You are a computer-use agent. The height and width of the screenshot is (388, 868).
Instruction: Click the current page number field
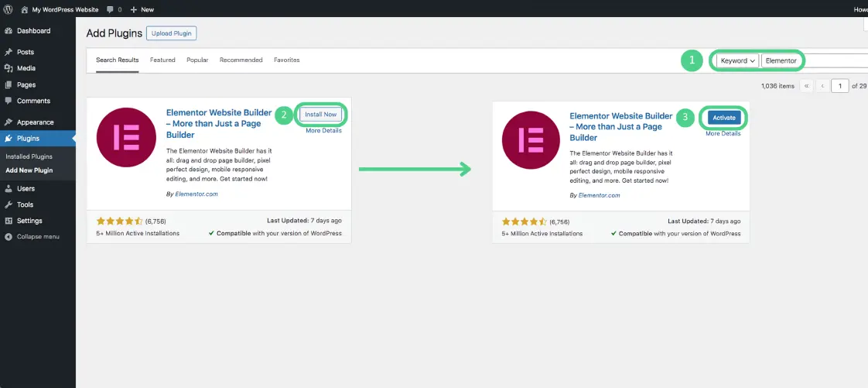pos(840,86)
